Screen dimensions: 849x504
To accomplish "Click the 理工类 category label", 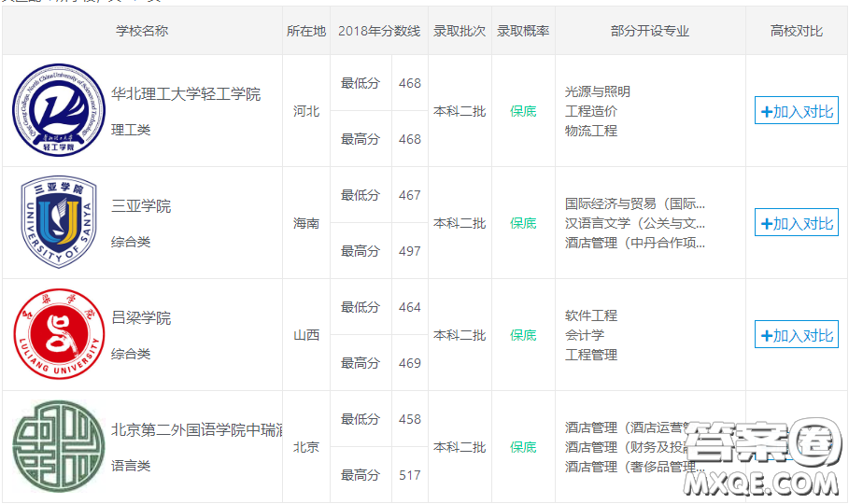I will (x=131, y=130).
